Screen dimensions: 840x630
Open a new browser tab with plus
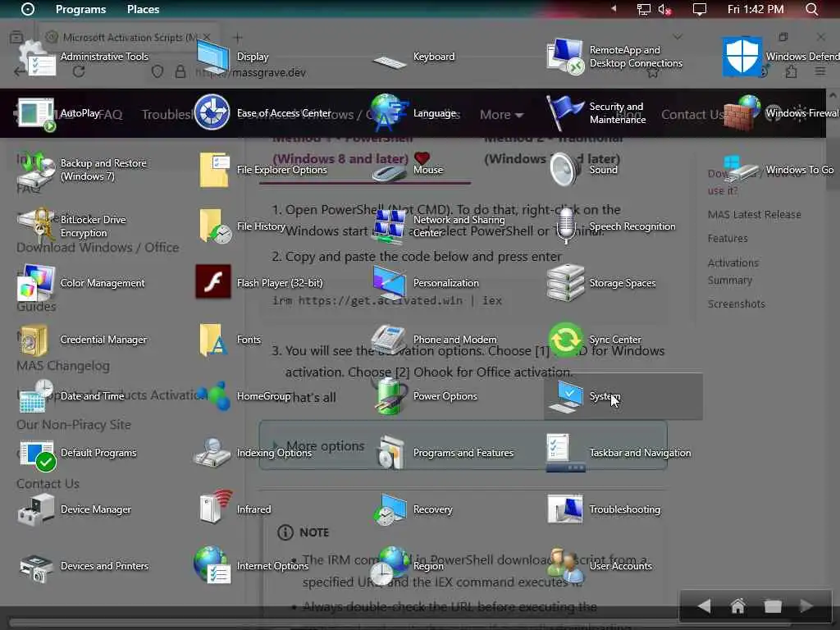[x=237, y=38]
